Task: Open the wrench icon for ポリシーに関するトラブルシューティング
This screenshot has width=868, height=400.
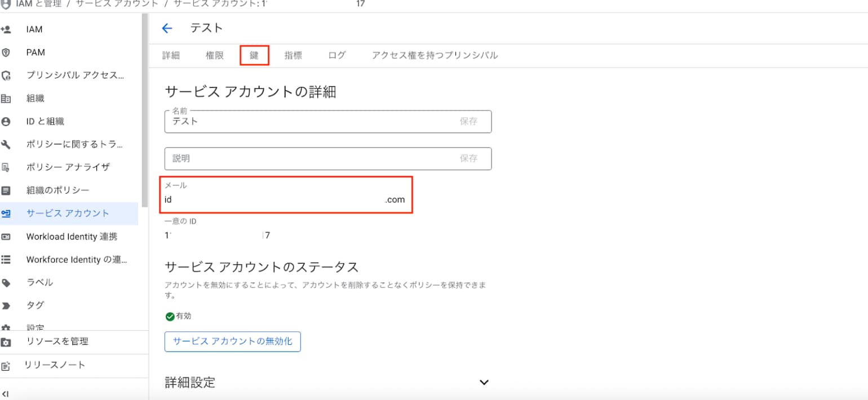Action: [x=6, y=145]
